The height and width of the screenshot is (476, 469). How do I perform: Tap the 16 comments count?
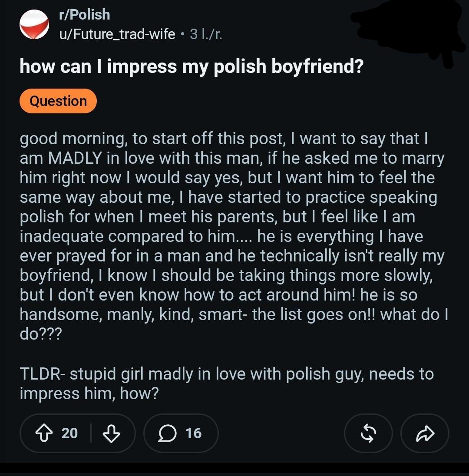pyautogui.click(x=193, y=433)
